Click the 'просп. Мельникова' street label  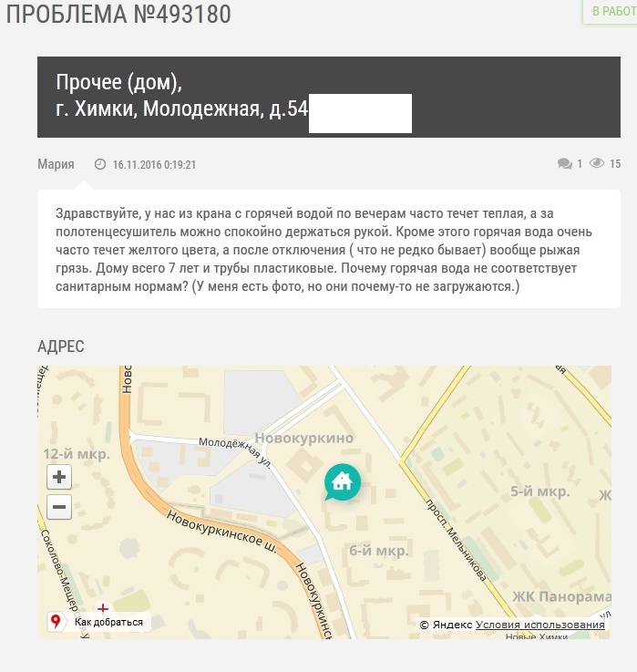tap(457, 541)
